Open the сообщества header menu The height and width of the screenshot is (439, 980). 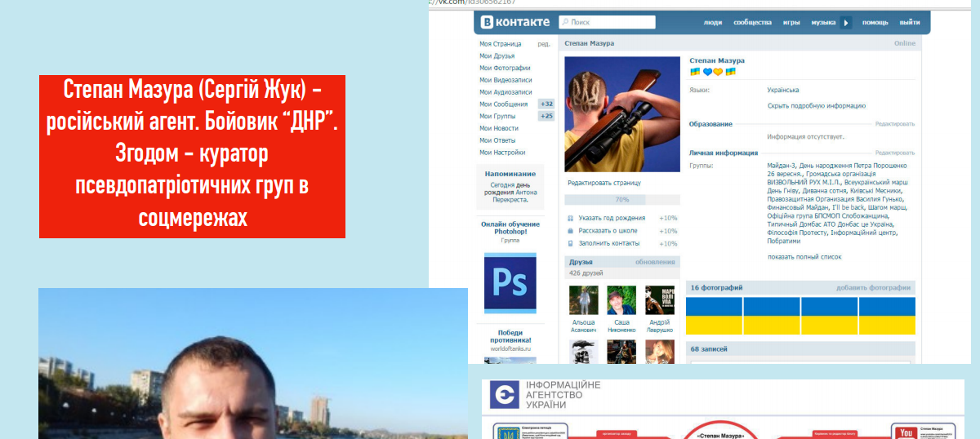coord(752,23)
